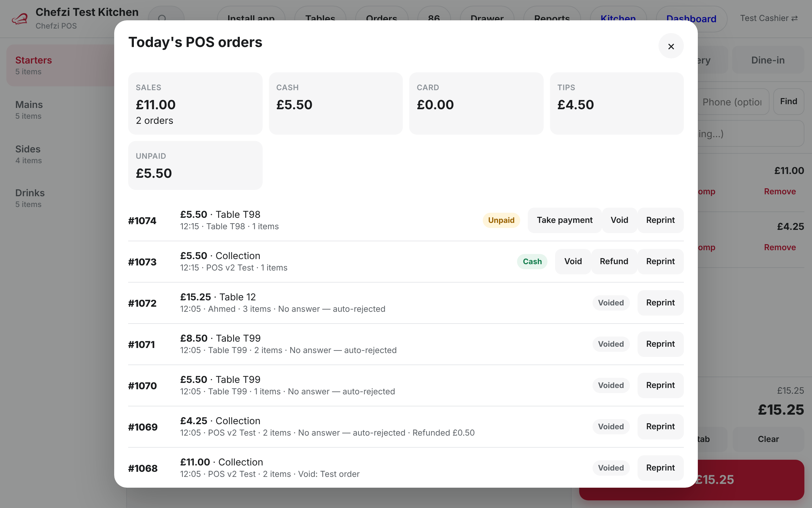Click the red £15.25 charge button

(x=691, y=480)
